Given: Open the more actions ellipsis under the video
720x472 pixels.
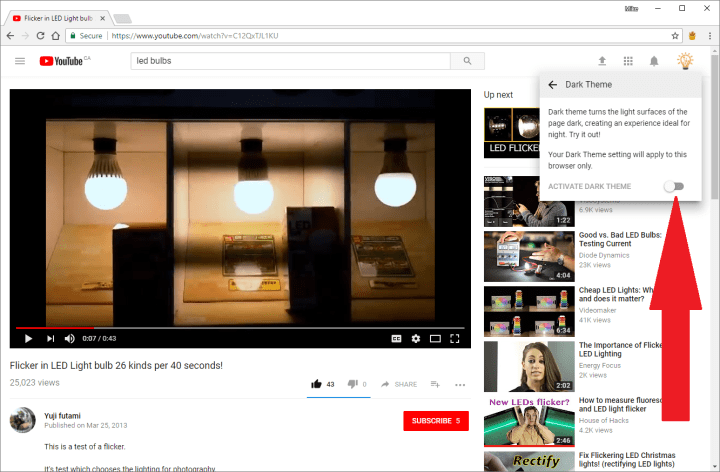Looking at the screenshot, I should tap(460, 384).
